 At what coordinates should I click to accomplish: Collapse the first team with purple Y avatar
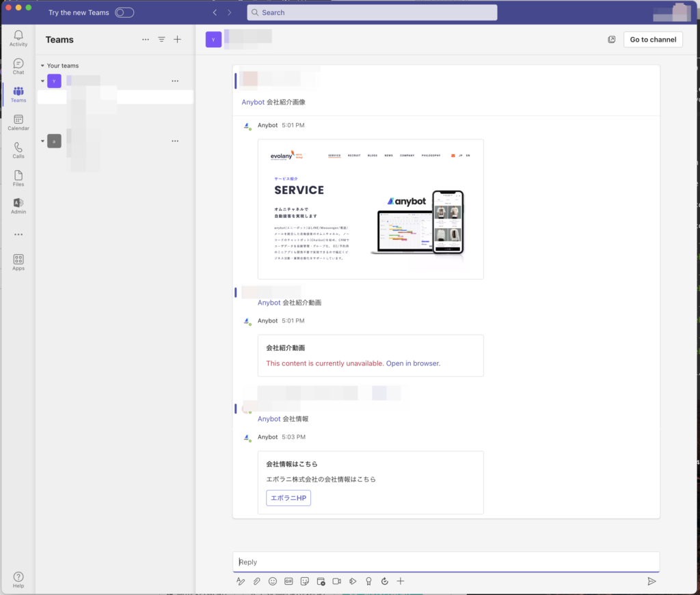43,81
